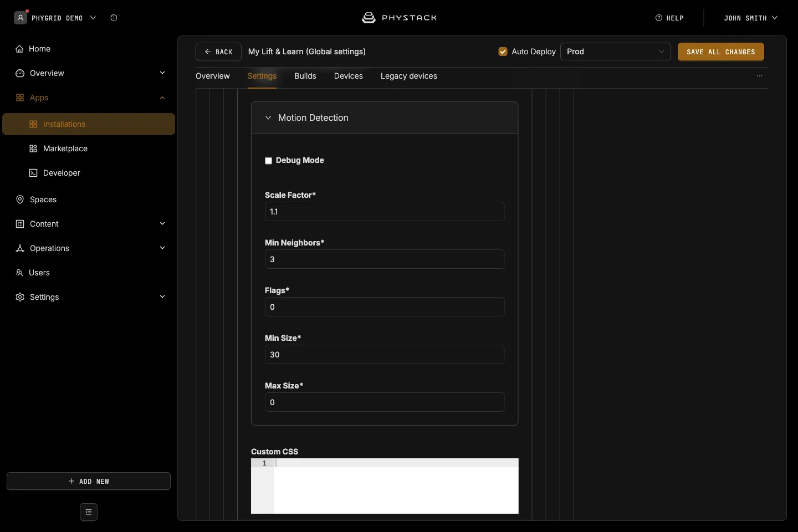Screen dimensions: 798x532
Task: Collapse the Apps sidebar chevron
Action: point(162,98)
